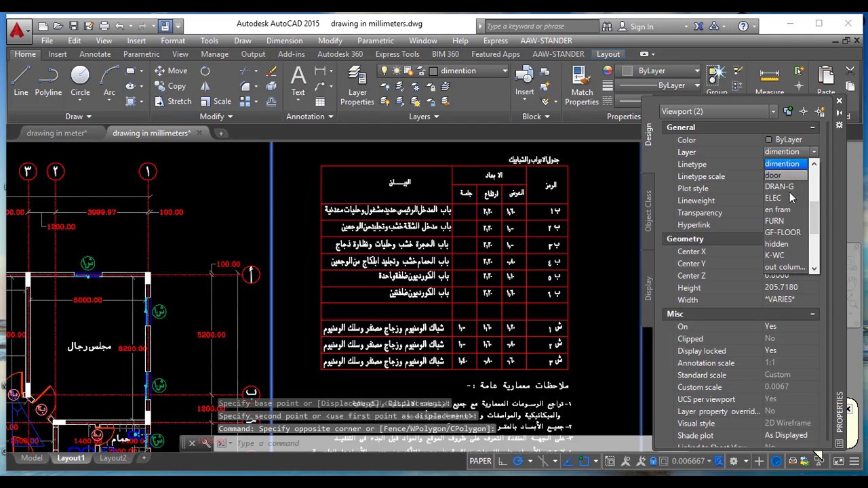This screenshot has width=868, height=488.
Task: Click the Move tool
Action: [170, 70]
